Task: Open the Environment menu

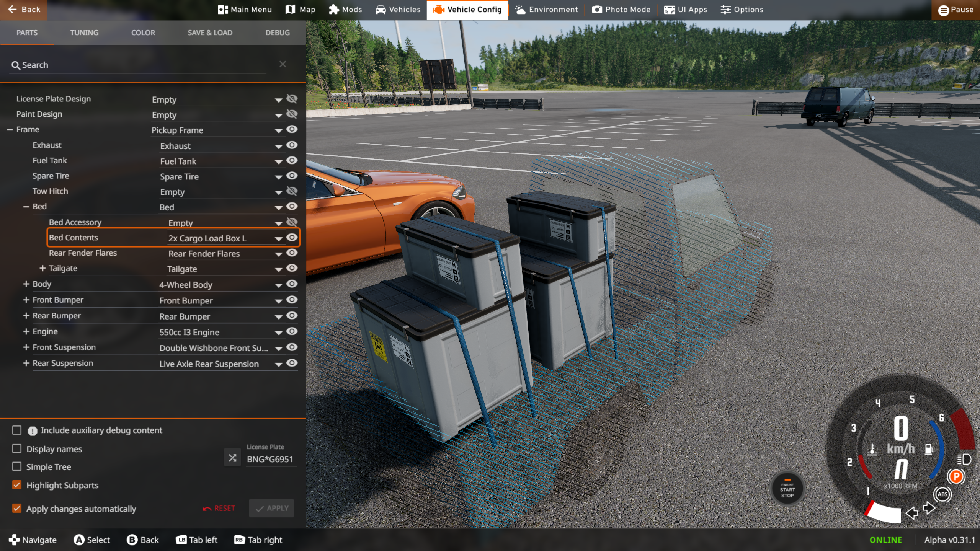Action: [546, 10]
